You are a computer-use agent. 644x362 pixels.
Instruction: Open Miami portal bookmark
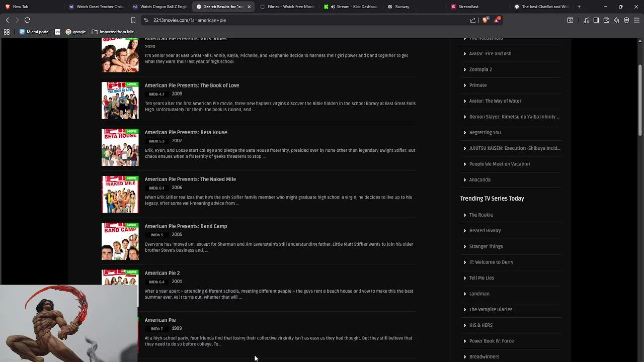pyautogui.click(x=35, y=32)
